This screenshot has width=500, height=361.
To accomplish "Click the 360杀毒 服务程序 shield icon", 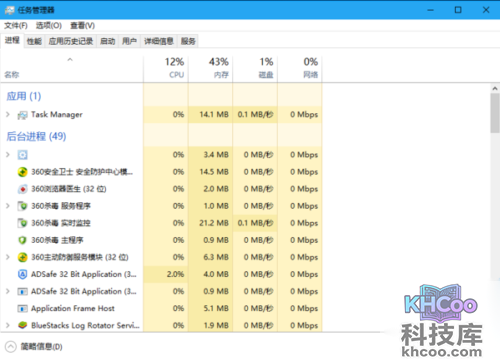I will [22, 206].
